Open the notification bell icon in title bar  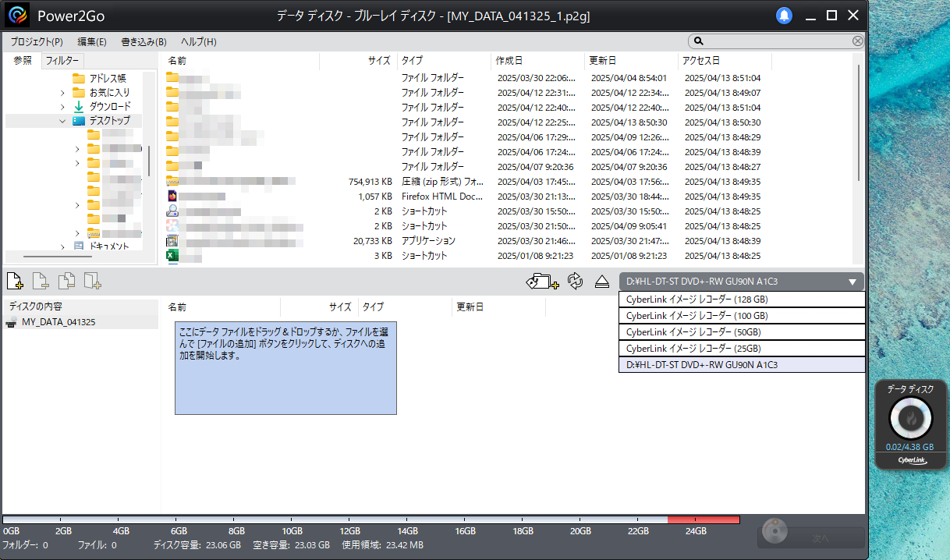[x=784, y=16]
